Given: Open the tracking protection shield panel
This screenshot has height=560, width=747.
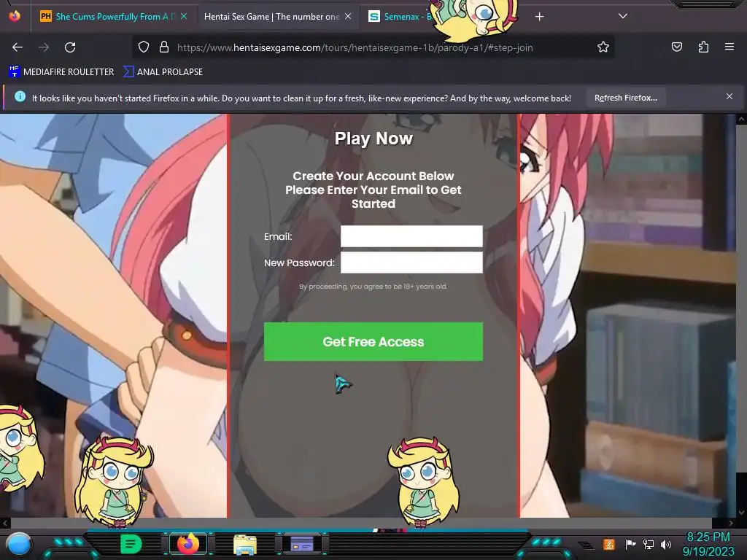Looking at the screenshot, I should (144, 47).
